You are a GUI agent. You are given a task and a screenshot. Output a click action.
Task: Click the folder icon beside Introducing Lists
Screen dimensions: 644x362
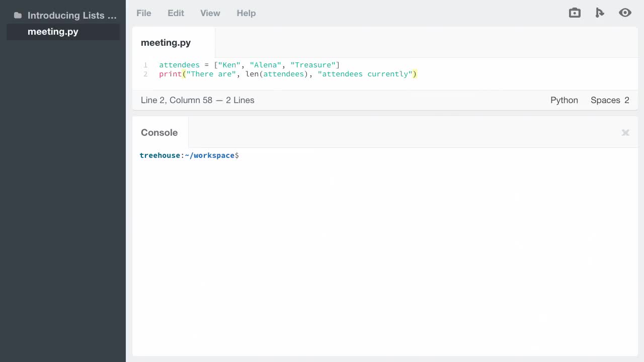click(x=18, y=15)
